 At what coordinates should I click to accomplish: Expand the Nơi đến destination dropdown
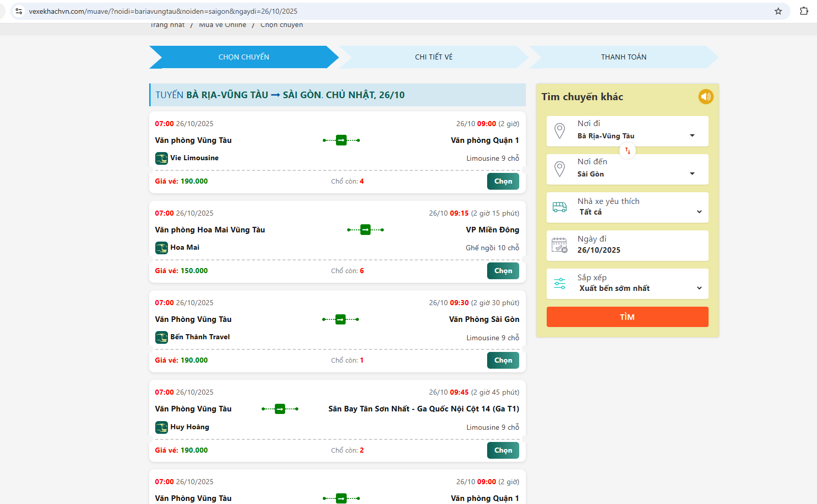[x=691, y=173]
